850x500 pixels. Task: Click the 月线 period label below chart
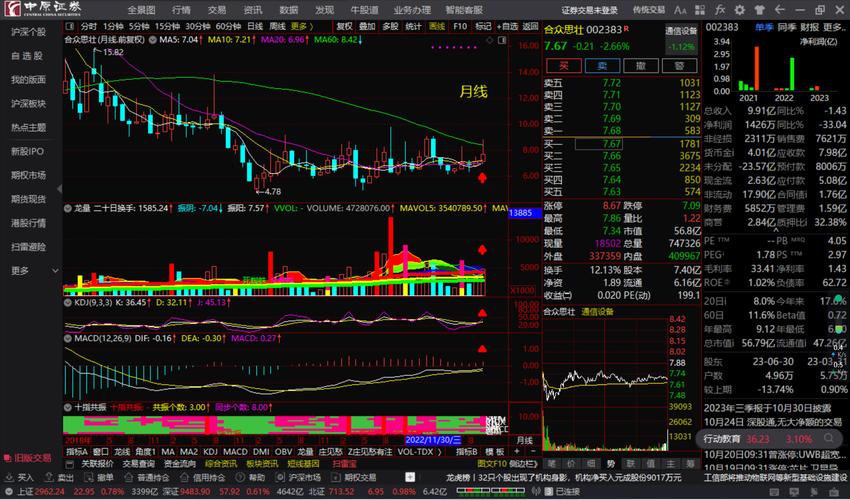[x=524, y=440]
